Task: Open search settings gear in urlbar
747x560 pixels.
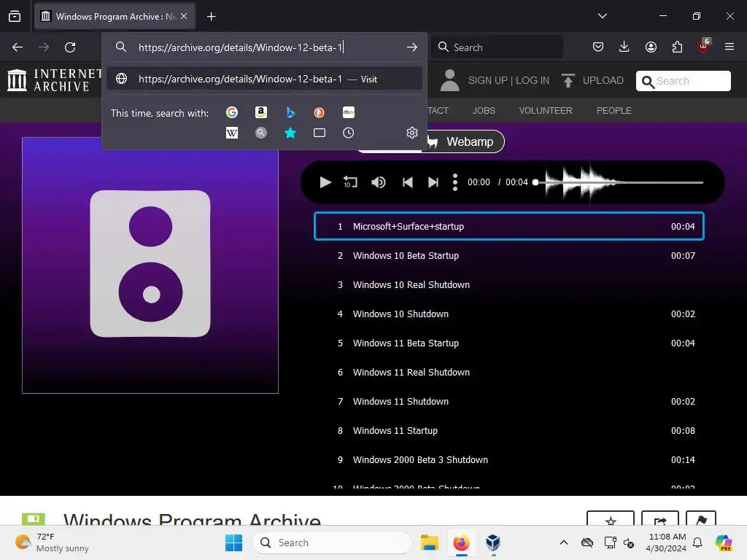Action: (x=412, y=133)
